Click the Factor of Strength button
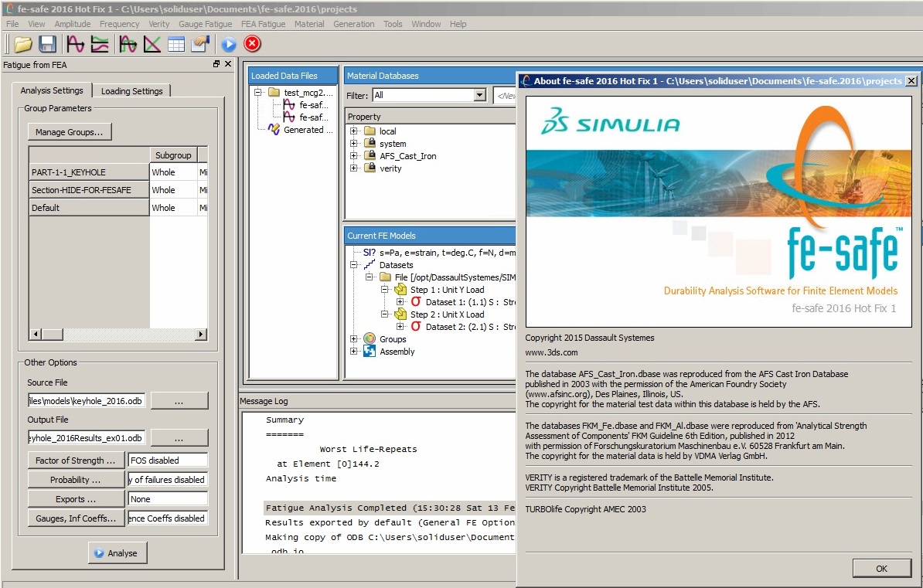This screenshot has height=588, width=923. (x=76, y=461)
